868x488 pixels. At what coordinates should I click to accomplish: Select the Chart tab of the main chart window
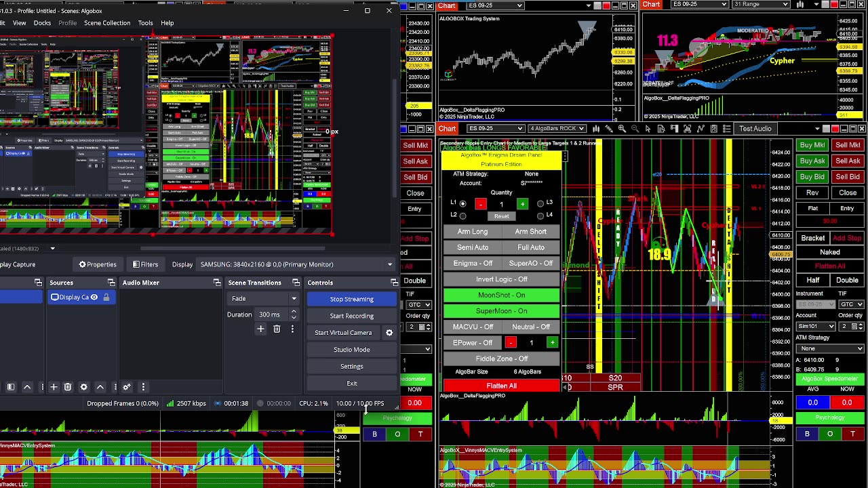click(x=447, y=129)
